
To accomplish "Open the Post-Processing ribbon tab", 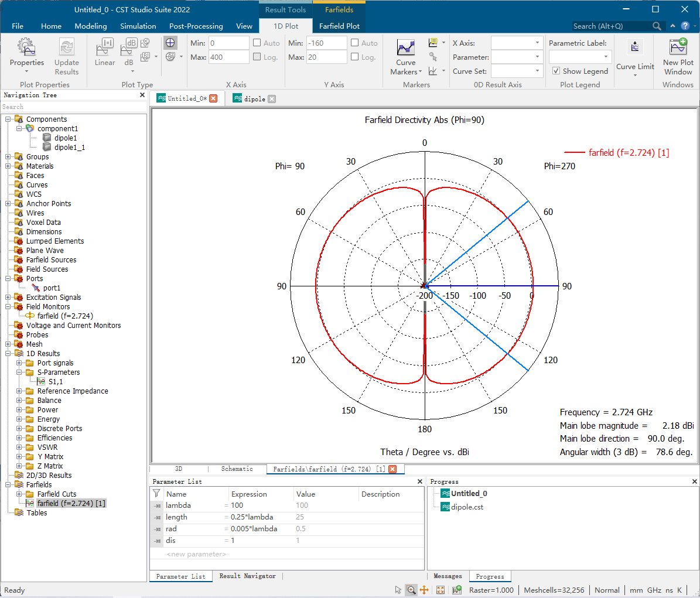I will pos(196,26).
